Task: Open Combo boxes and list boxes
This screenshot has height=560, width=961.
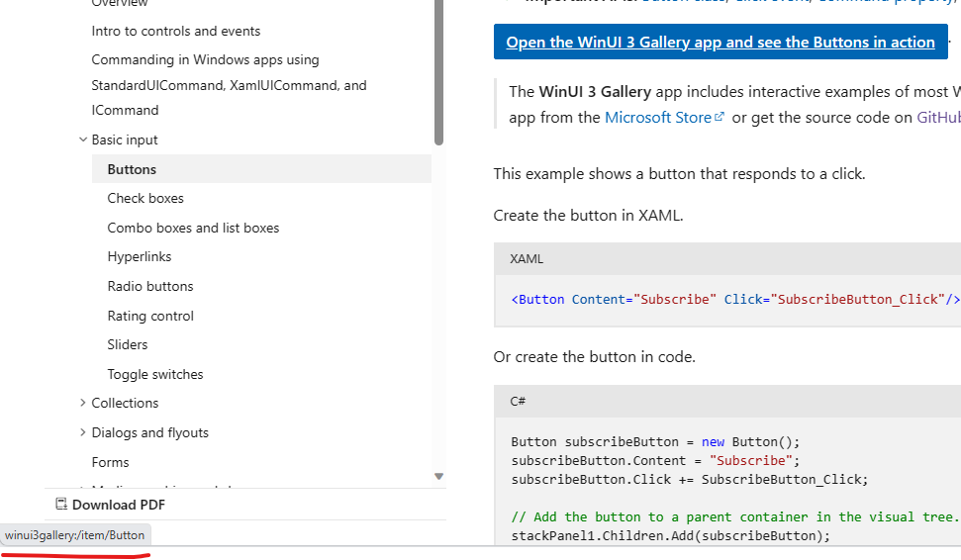Action: (x=193, y=228)
